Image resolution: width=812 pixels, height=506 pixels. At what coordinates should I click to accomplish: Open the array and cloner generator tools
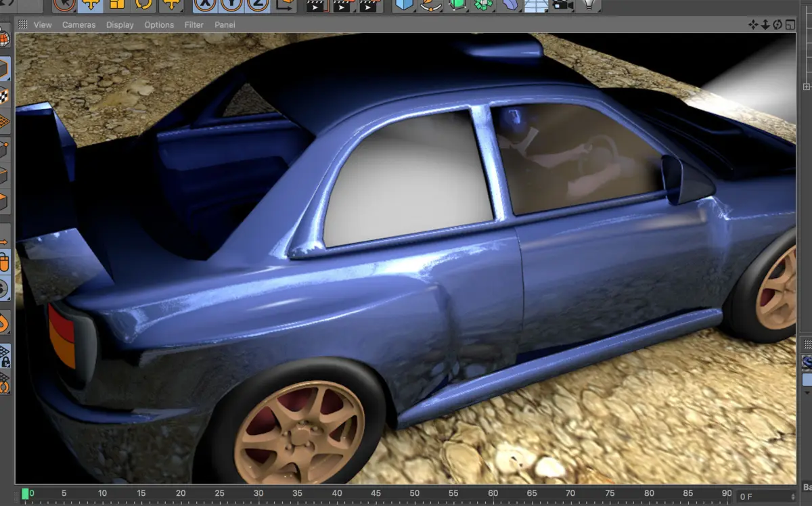(x=484, y=5)
